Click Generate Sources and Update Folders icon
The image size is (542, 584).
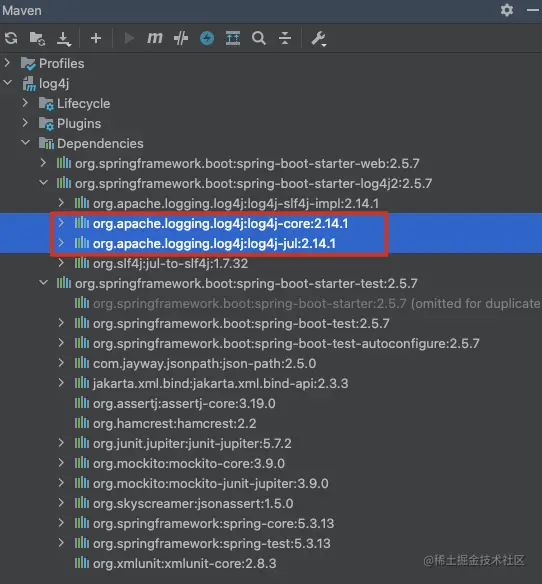37,38
